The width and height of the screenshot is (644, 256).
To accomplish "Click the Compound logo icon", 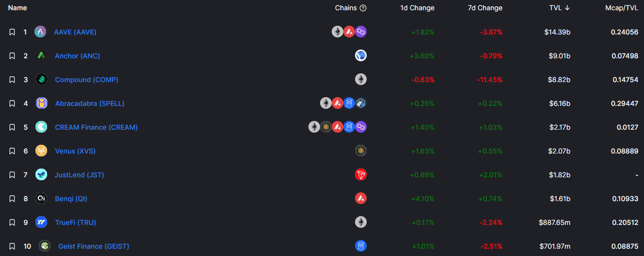I will pyautogui.click(x=41, y=80).
